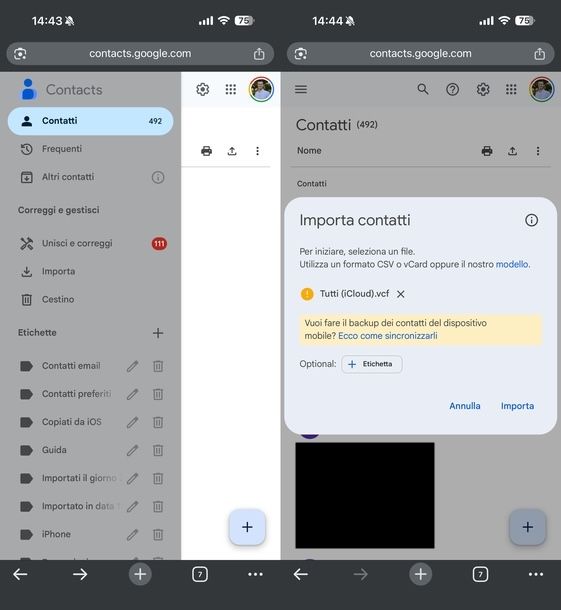Delete the Importati il giorno label
The width and height of the screenshot is (561, 610).
(158, 478)
